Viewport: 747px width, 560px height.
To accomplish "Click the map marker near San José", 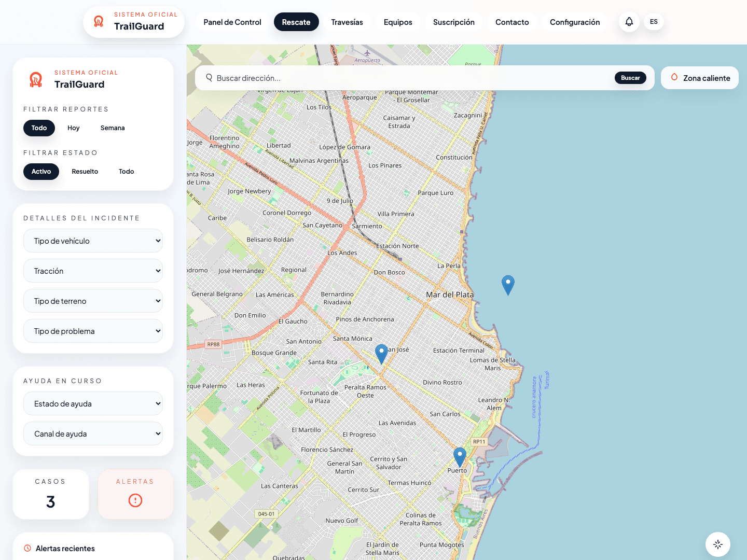I will 381,354.
